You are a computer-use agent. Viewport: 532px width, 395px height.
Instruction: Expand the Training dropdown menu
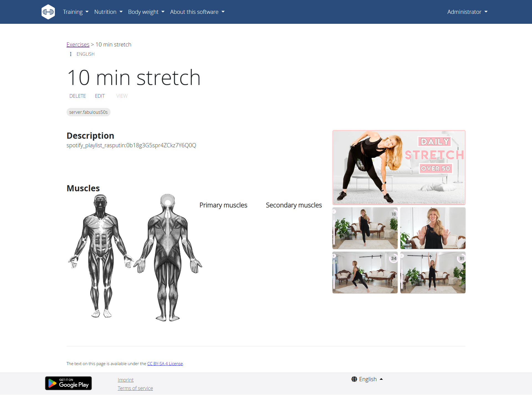point(76,12)
